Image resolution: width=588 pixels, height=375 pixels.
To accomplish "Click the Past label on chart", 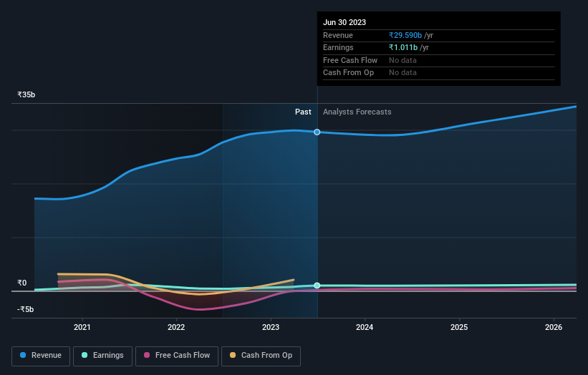I will tap(303, 112).
